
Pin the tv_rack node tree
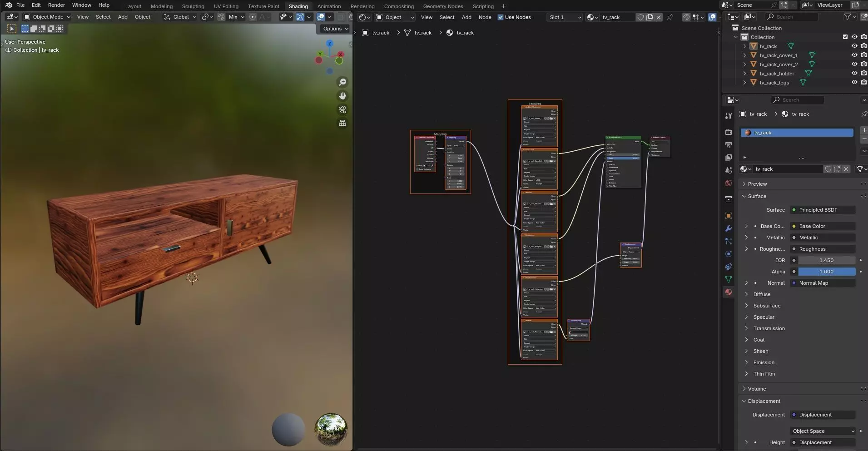pyautogui.click(x=670, y=17)
